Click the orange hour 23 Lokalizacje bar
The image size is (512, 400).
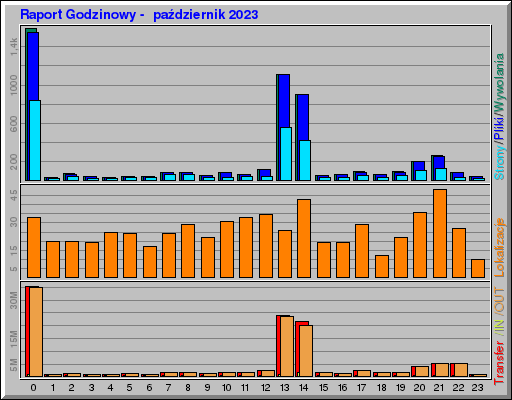478,268
